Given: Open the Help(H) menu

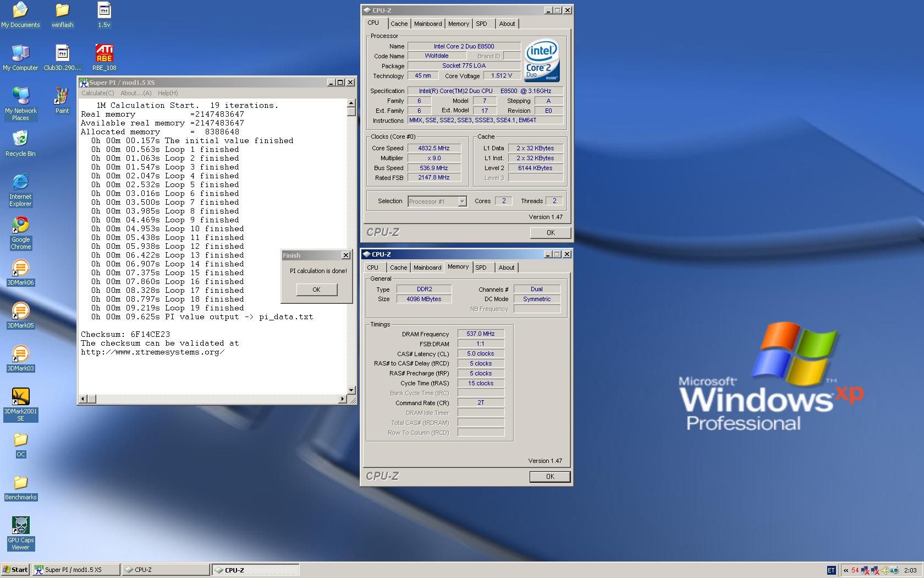Looking at the screenshot, I should click(168, 93).
